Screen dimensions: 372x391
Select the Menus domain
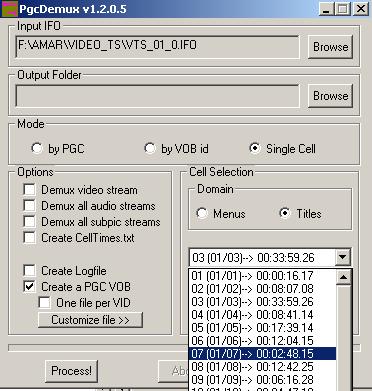(202, 213)
